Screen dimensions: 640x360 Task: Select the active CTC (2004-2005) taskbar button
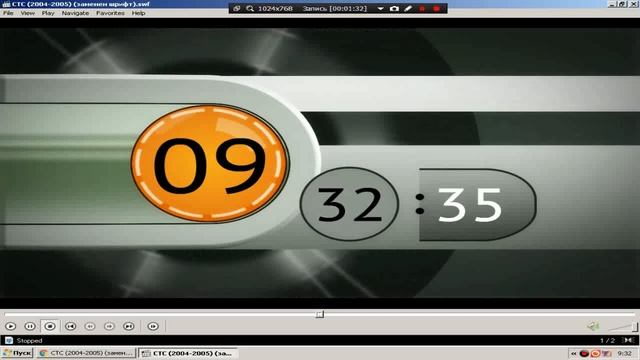pyautogui.click(x=189, y=353)
